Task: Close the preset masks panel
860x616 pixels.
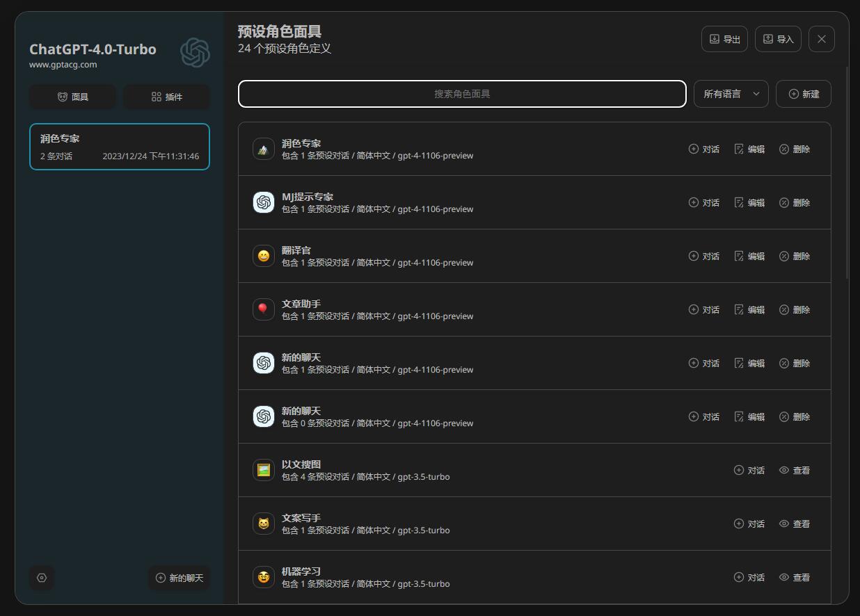Action: click(822, 39)
